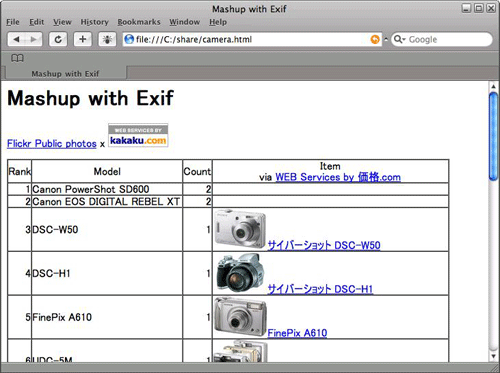Open the Bookmarks menu
500x373 pixels.
[139, 22]
